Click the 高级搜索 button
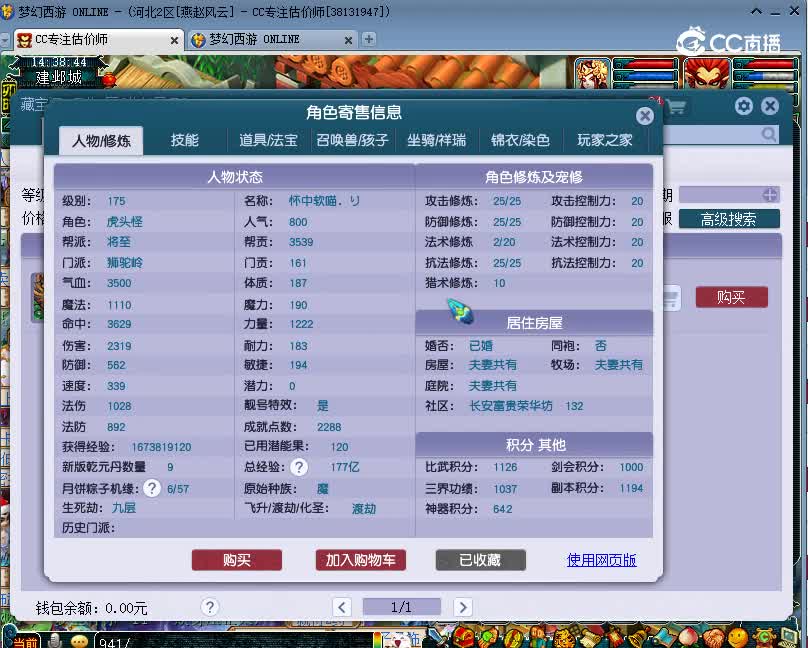Image resolution: width=808 pixels, height=648 pixels. pos(729,219)
